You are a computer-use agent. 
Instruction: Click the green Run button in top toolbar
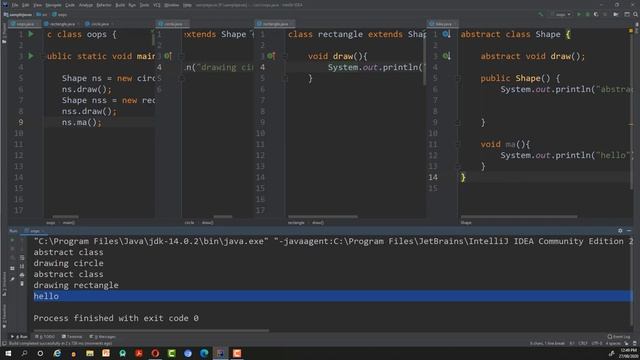[579, 14]
